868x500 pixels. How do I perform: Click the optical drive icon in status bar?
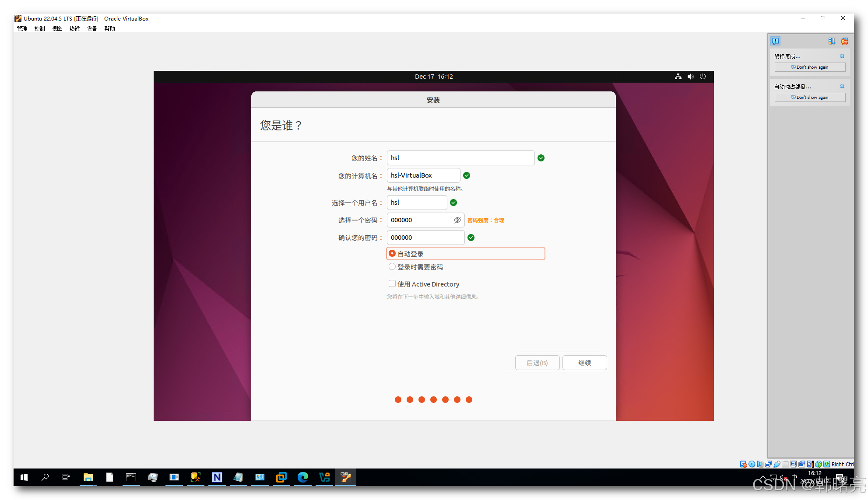point(752,464)
